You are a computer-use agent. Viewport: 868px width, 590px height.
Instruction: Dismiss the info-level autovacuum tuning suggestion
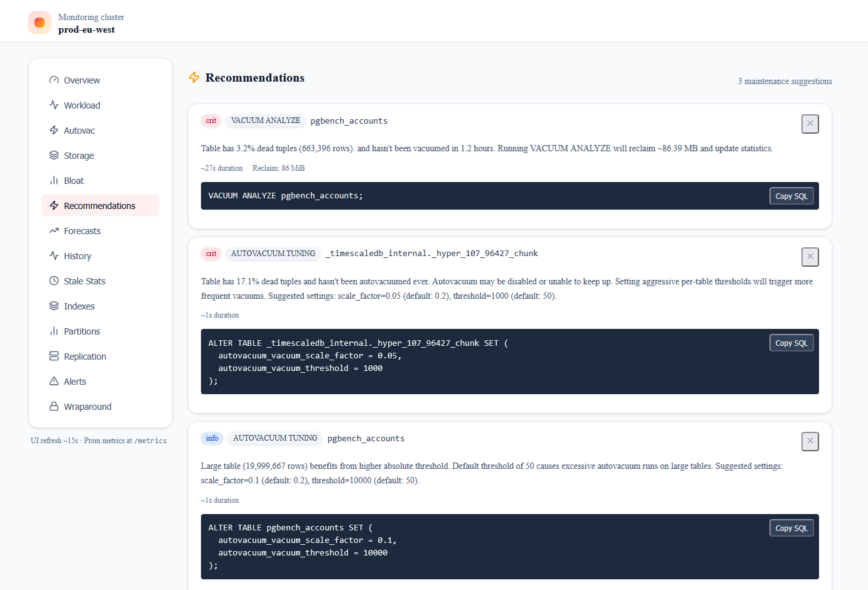pos(810,441)
